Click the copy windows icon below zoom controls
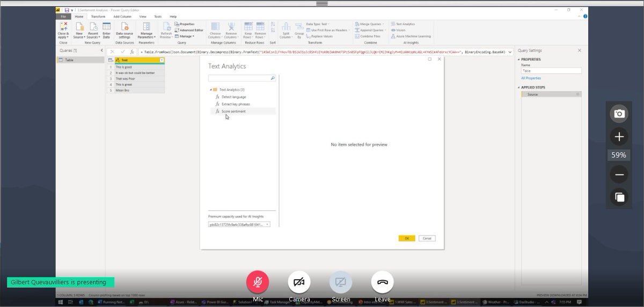 tap(619, 197)
